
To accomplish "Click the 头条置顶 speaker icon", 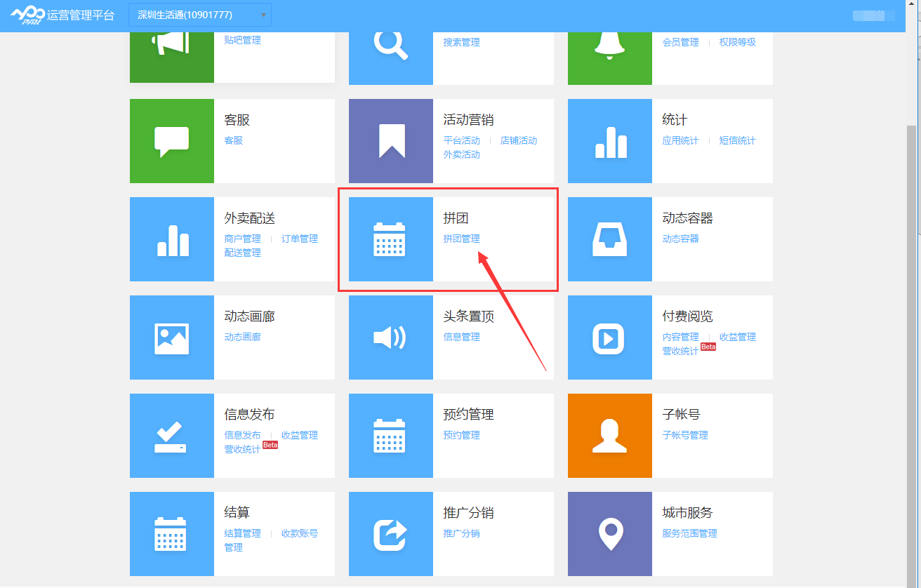I will point(391,338).
